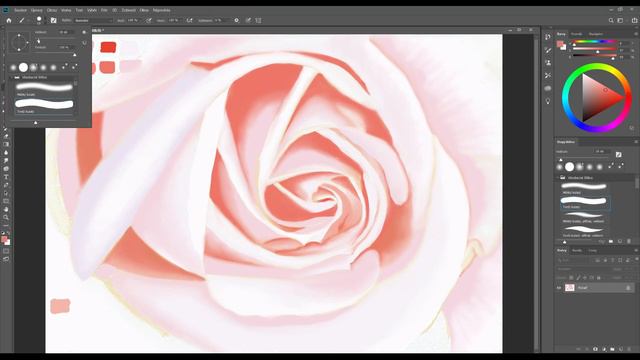
Task: Collapse Všeobecné štětce folder in Stopy štětce panel
Action: pos(558,178)
